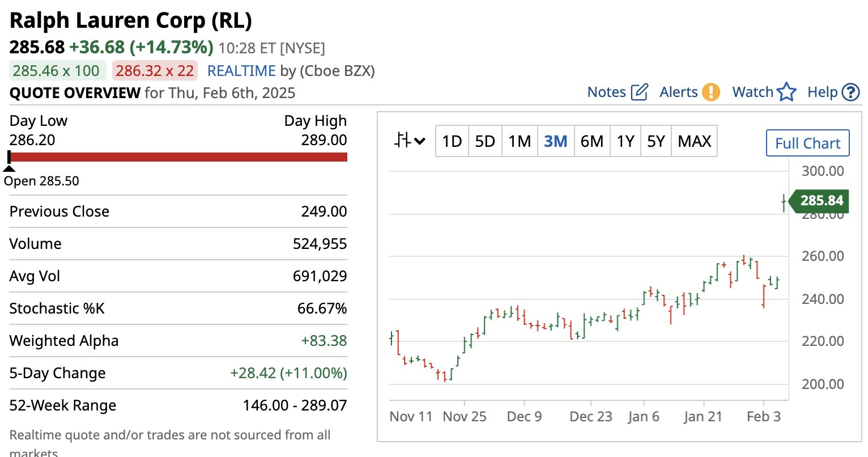868x457 pixels.
Task: Click the Open 285.50 label
Action: 41,181
